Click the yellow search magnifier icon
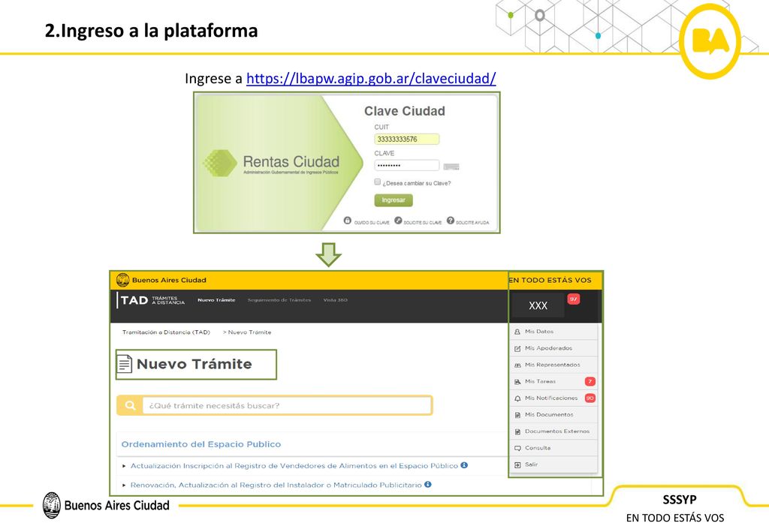 pyautogui.click(x=130, y=406)
